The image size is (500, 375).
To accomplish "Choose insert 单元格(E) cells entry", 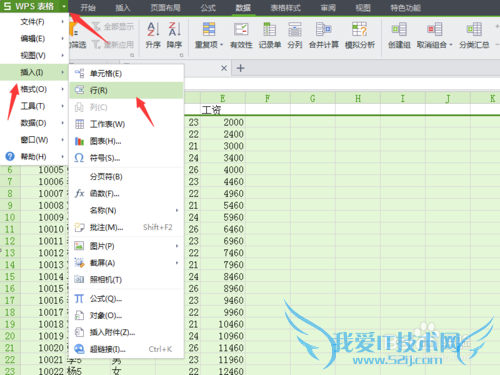I will [127, 73].
